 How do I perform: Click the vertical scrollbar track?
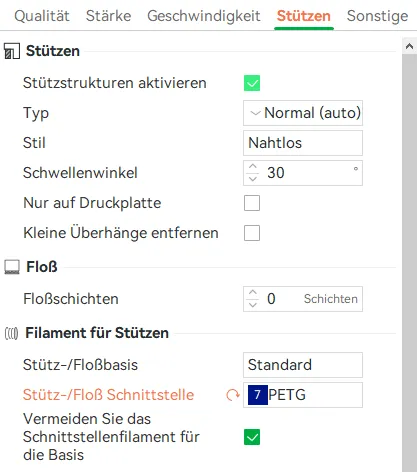(x=409, y=263)
